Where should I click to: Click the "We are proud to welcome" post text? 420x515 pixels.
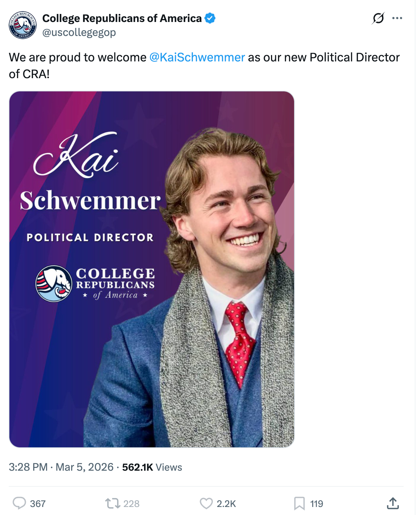point(77,57)
